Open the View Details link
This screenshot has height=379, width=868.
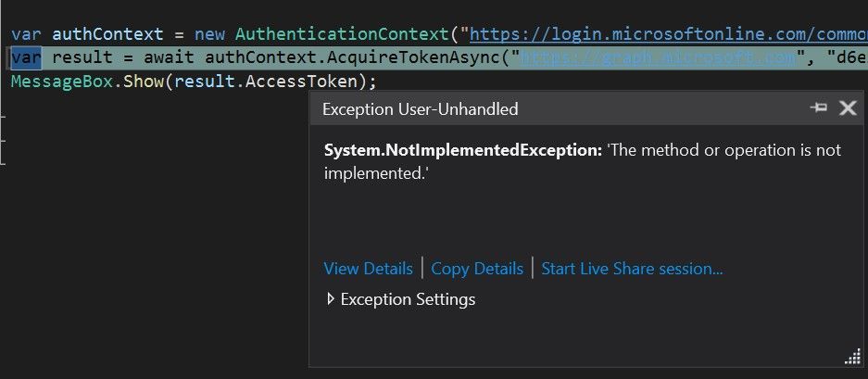click(x=368, y=269)
